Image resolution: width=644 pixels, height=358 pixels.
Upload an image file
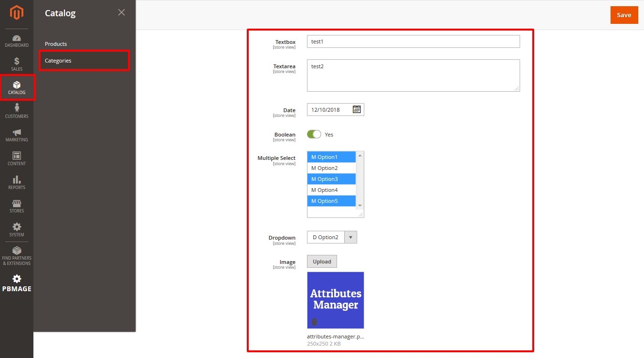pos(322,262)
